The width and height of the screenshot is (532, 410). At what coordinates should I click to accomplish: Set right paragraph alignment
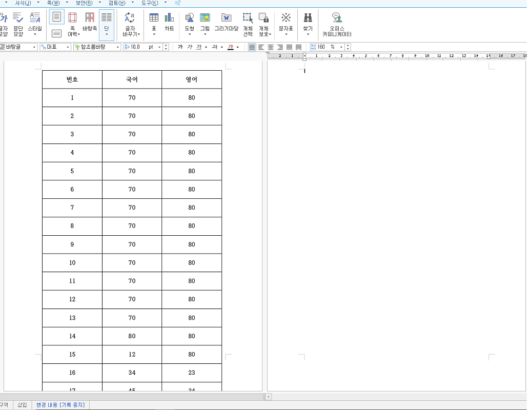(280, 47)
